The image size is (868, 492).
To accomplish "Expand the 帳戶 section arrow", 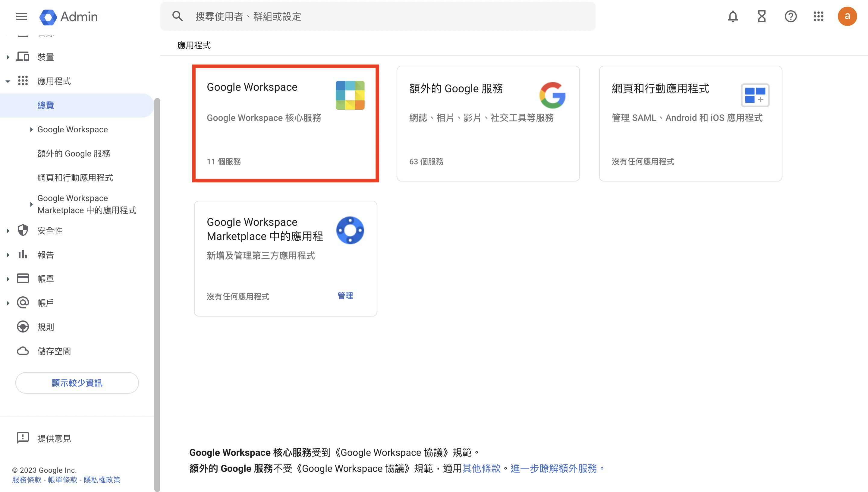I will coord(8,303).
